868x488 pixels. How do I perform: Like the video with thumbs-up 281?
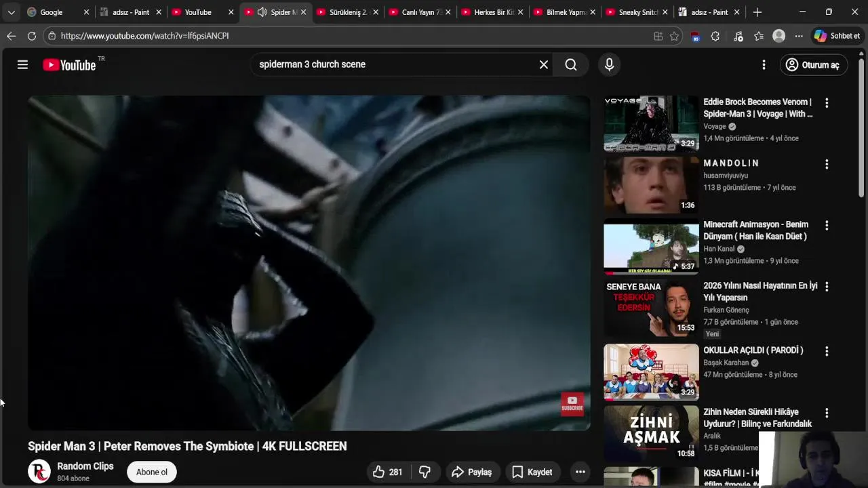387,472
